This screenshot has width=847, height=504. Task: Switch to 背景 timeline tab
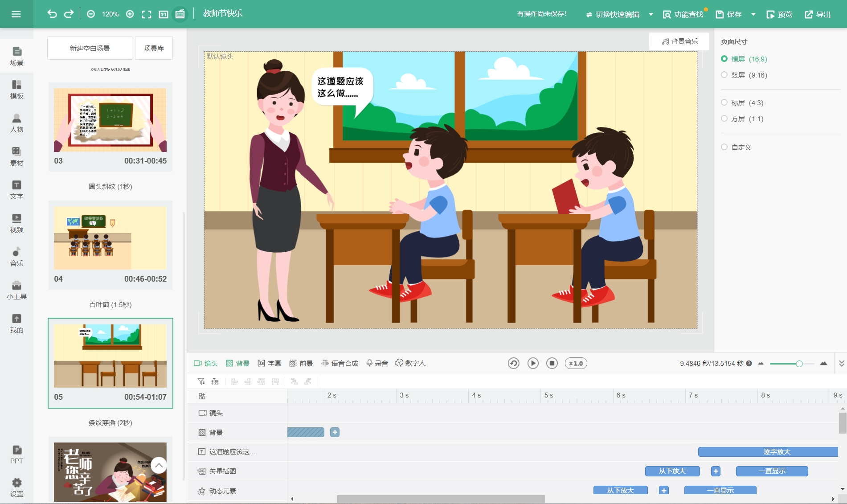click(237, 363)
